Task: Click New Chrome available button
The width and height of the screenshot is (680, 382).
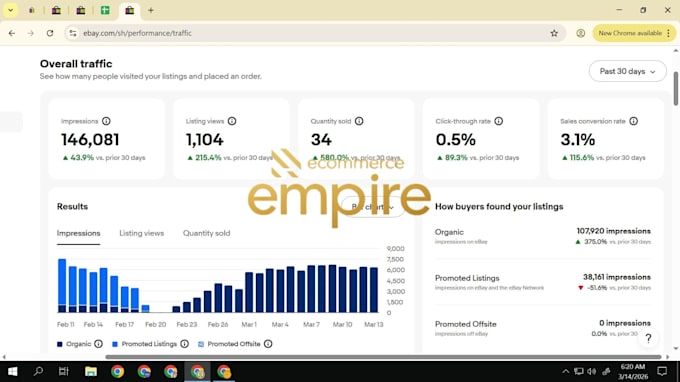Action: pyautogui.click(x=630, y=33)
